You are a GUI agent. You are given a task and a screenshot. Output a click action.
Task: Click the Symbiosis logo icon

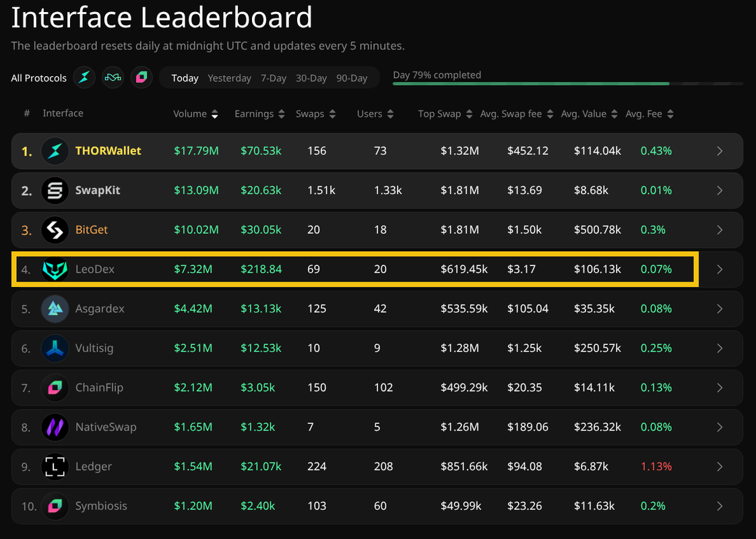point(55,506)
